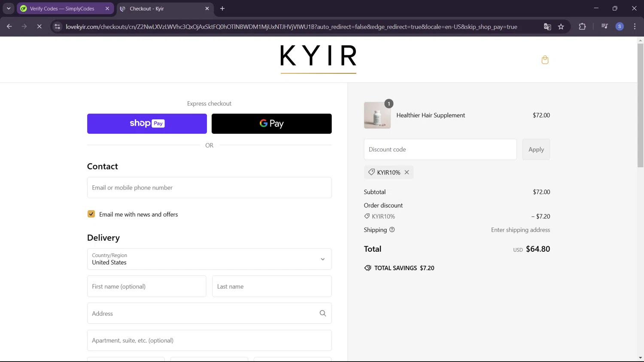The width and height of the screenshot is (644, 362).
Task: Click the Contact section heading
Action: [103, 166]
